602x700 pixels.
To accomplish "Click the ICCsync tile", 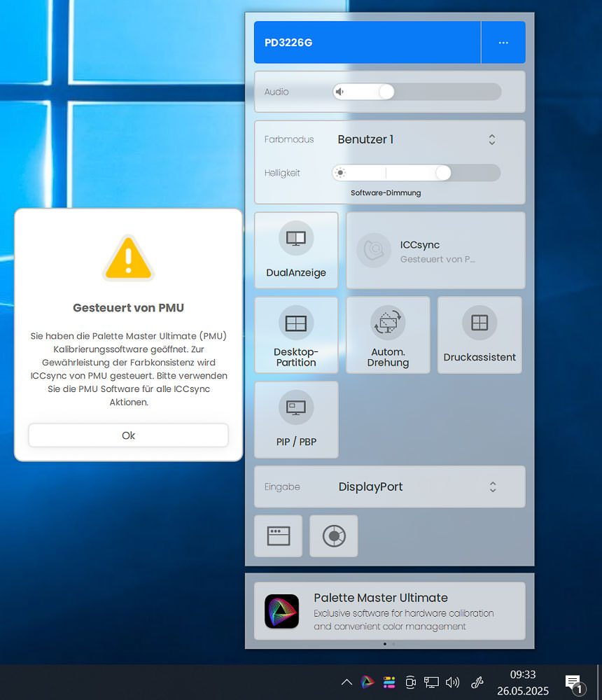I will (x=435, y=250).
